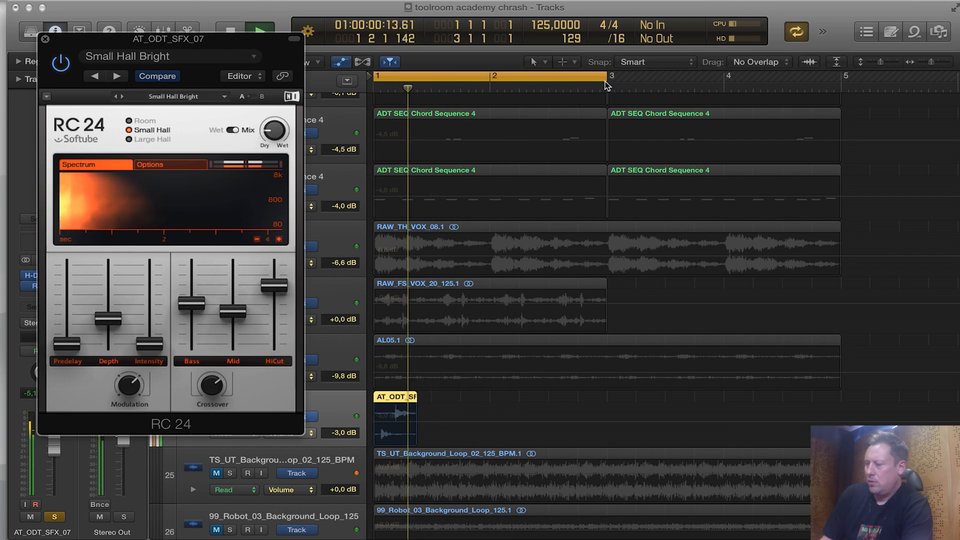Open the Drag No Overlap dropdown
Viewport: 960px width, 540px height.
point(761,62)
